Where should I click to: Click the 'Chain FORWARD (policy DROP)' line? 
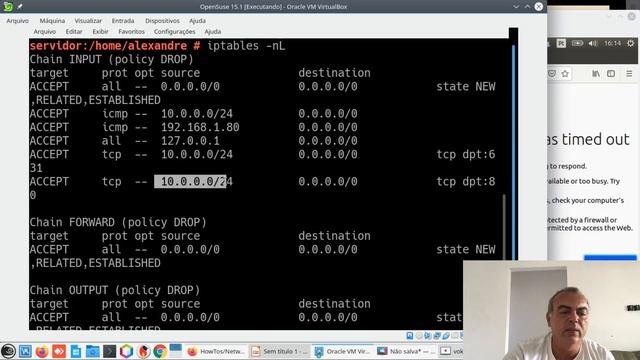tap(118, 222)
